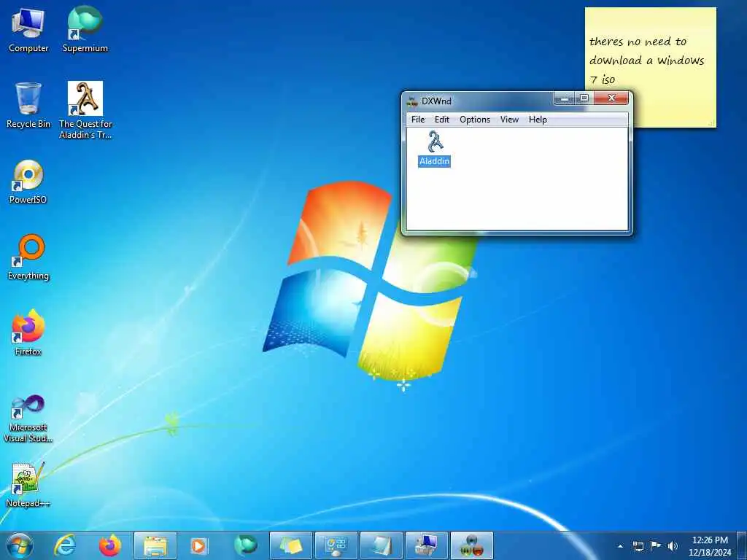Switch to the DXWnd taskbar button
747x560 pixels.
point(472,545)
